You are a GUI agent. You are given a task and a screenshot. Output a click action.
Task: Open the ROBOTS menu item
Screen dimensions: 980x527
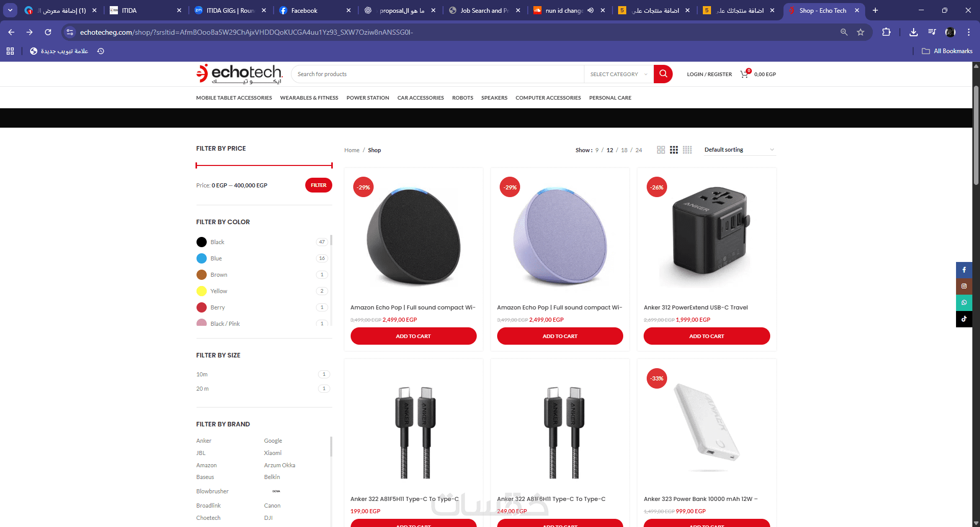point(462,98)
